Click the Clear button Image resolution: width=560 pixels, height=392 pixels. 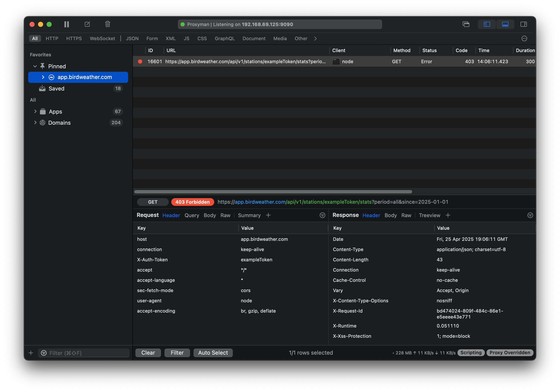pos(148,353)
